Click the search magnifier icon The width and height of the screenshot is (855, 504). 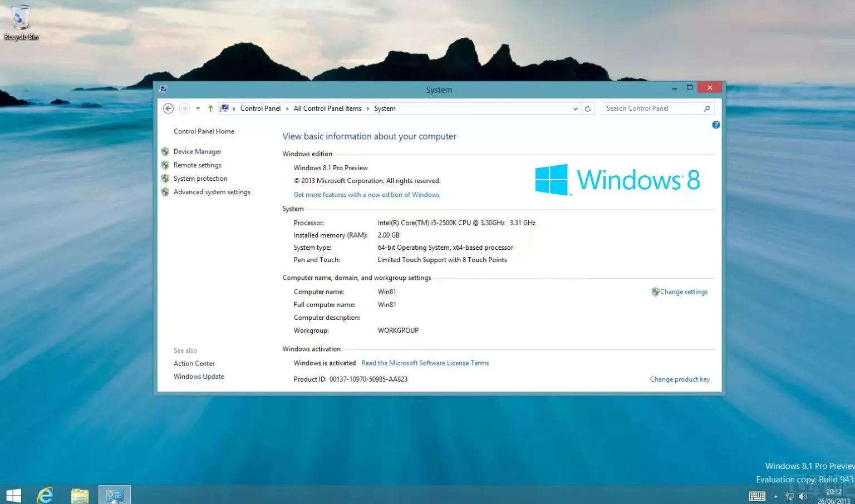coord(707,108)
